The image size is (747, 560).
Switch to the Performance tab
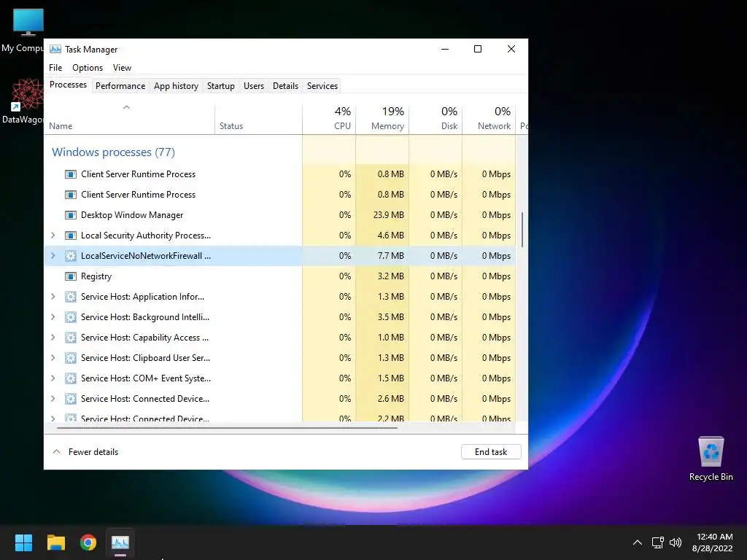120,86
